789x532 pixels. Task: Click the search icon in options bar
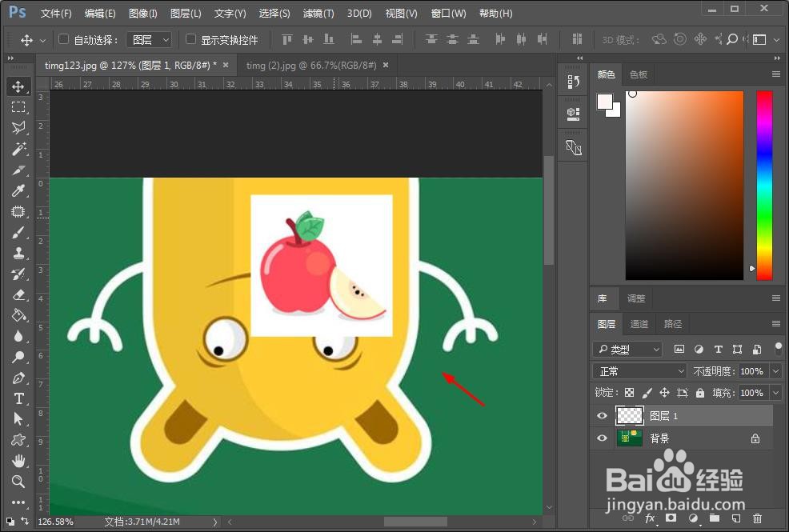pyautogui.click(x=732, y=39)
